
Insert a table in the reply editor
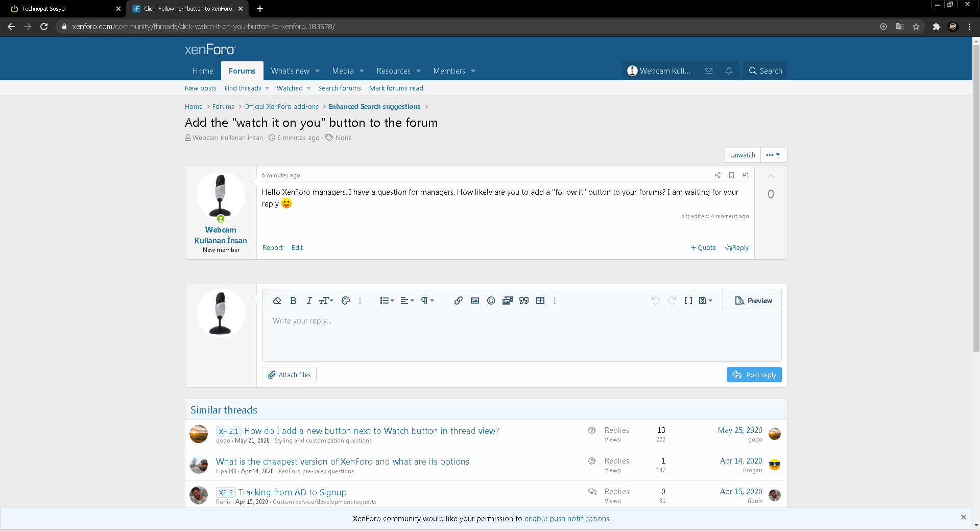[x=540, y=301]
